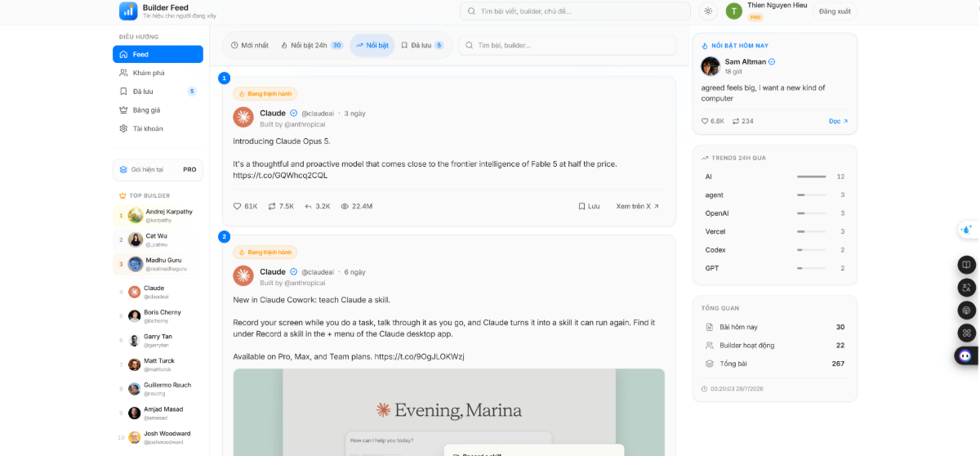The image size is (980, 456).
Task: Click the floating robot-face assistant icon
Action: point(967,355)
